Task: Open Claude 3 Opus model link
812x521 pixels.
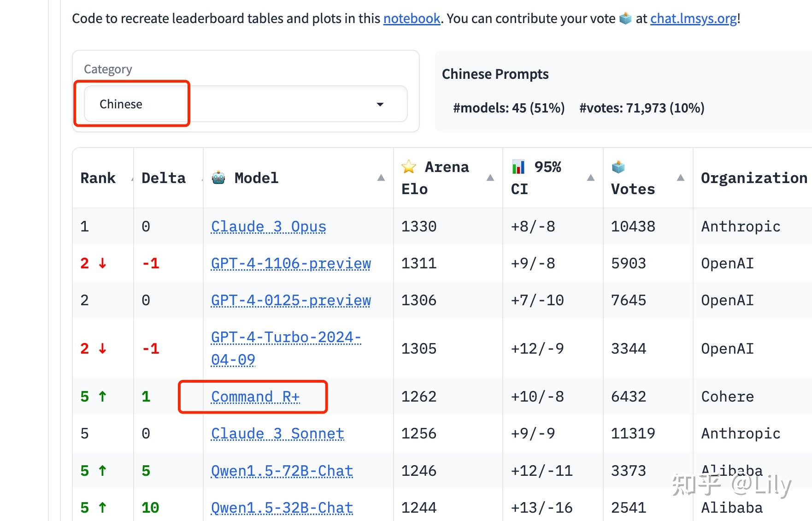Action: click(x=268, y=226)
